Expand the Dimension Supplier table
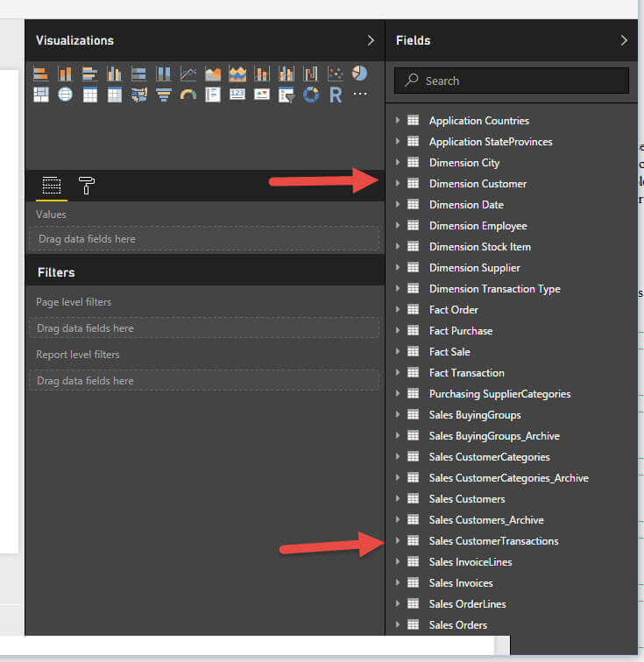This screenshot has height=662, width=644. [x=398, y=268]
